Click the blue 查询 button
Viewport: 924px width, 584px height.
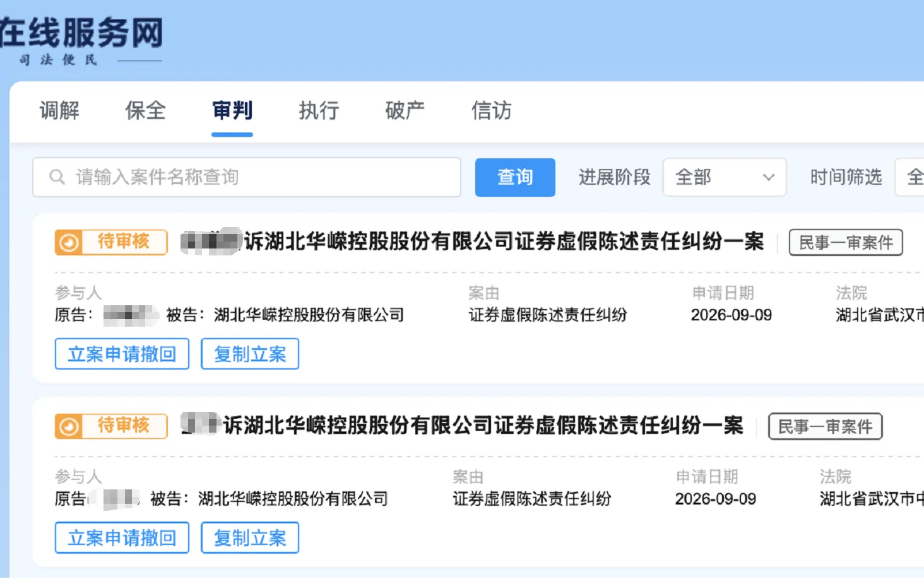(515, 177)
